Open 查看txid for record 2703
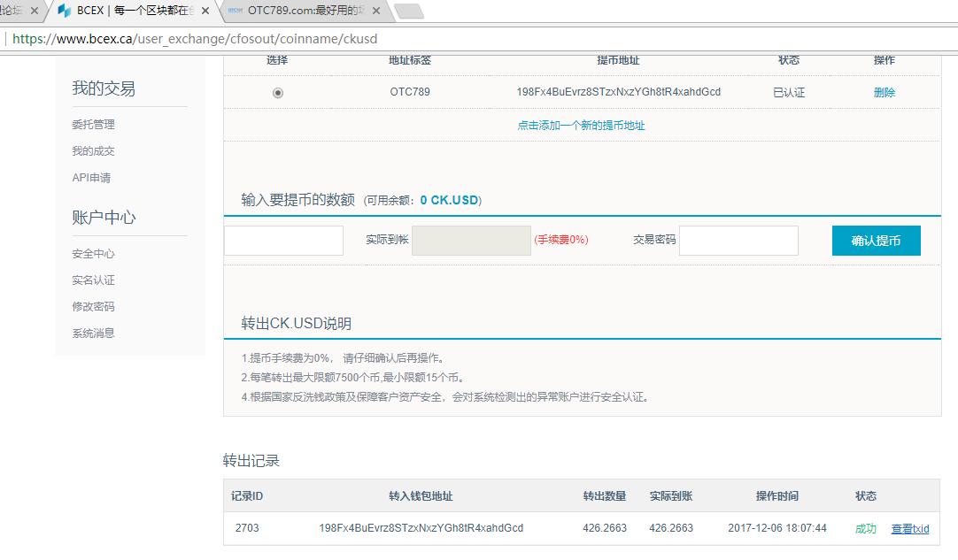 [x=909, y=528]
